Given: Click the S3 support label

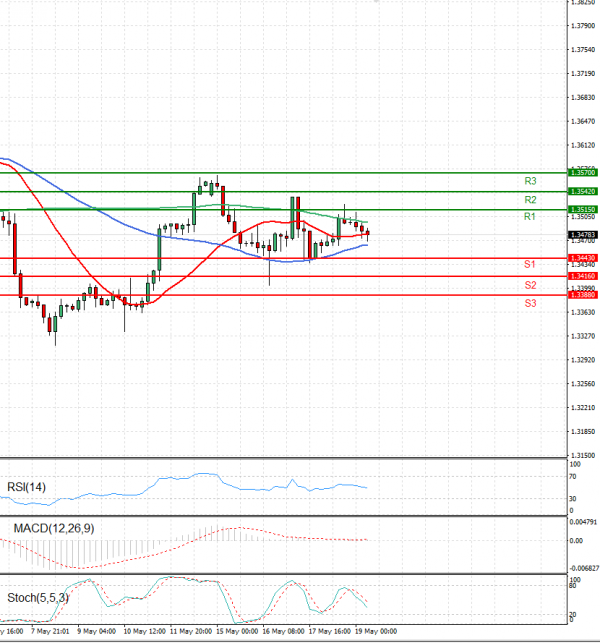Looking at the screenshot, I should click(x=530, y=303).
